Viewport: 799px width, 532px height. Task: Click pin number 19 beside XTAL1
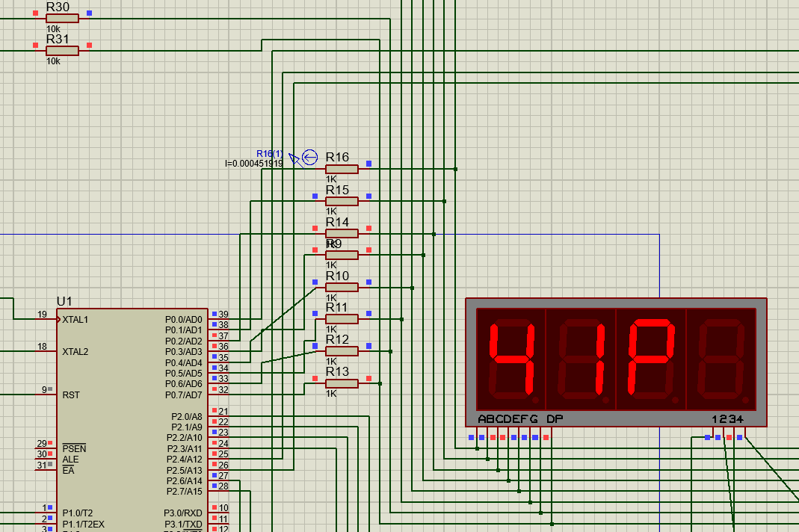coord(42,315)
